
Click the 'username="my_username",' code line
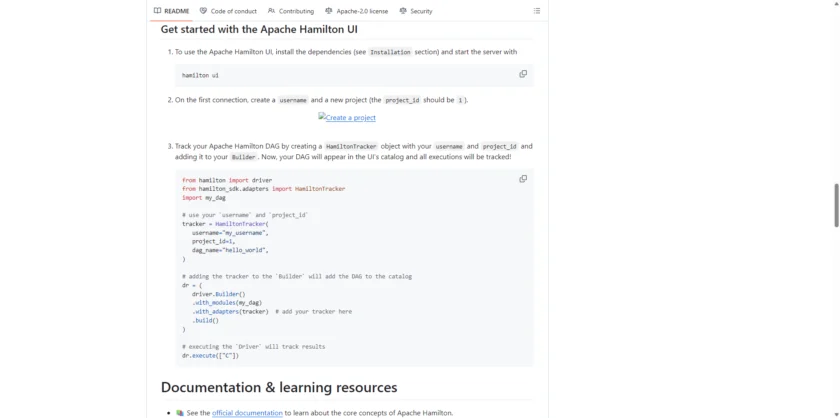tap(230, 233)
